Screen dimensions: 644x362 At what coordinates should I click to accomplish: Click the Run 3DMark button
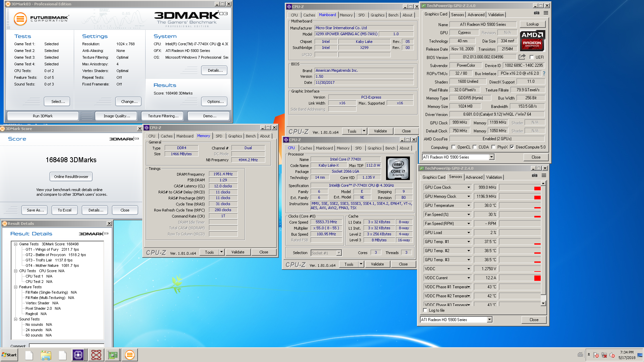click(x=43, y=116)
